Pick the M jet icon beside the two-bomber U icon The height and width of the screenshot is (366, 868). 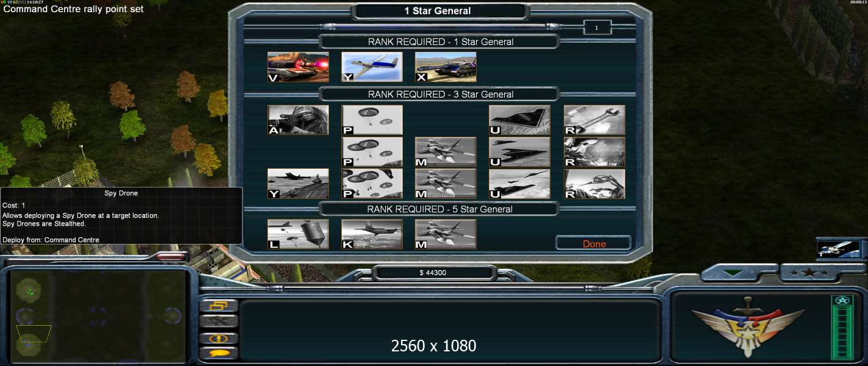click(446, 152)
